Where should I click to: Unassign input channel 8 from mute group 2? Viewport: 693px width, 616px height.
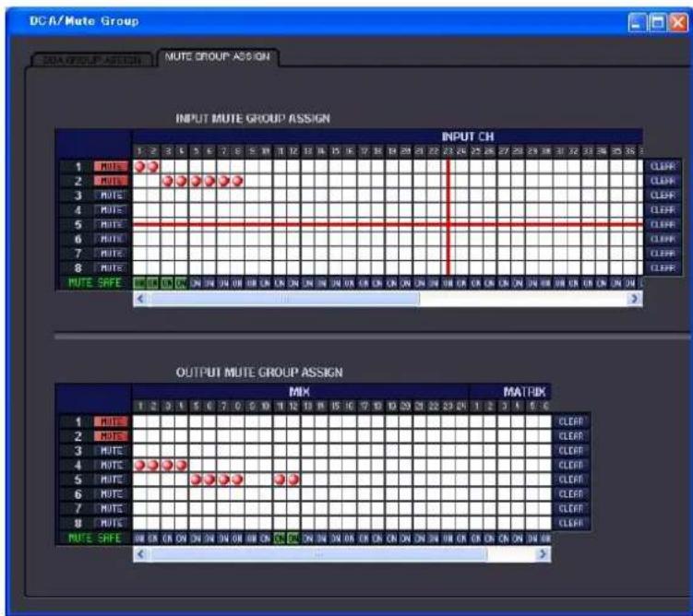(x=237, y=181)
